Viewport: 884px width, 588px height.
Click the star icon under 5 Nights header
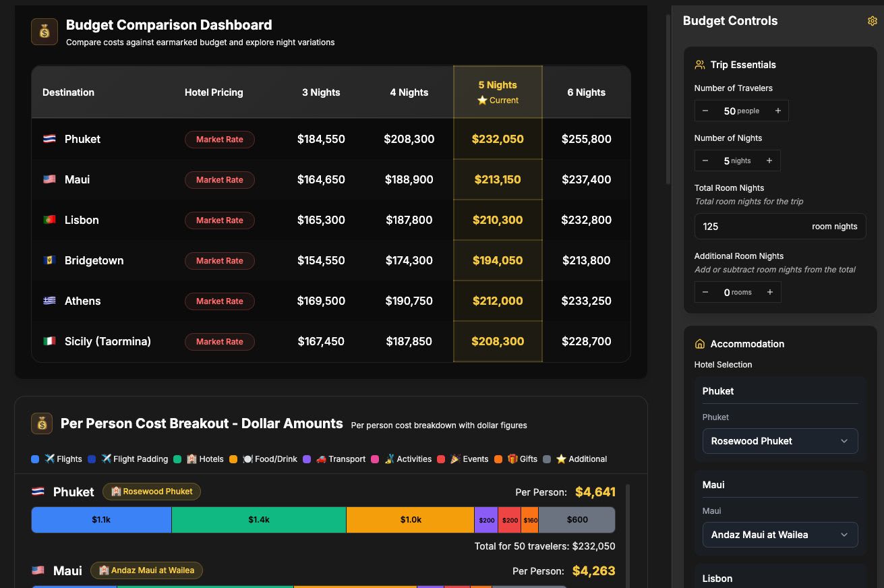pyautogui.click(x=482, y=100)
